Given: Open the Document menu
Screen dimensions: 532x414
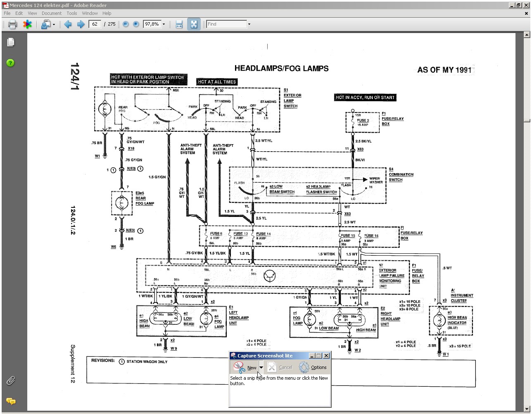Looking at the screenshot, I should tap(52, 13).
